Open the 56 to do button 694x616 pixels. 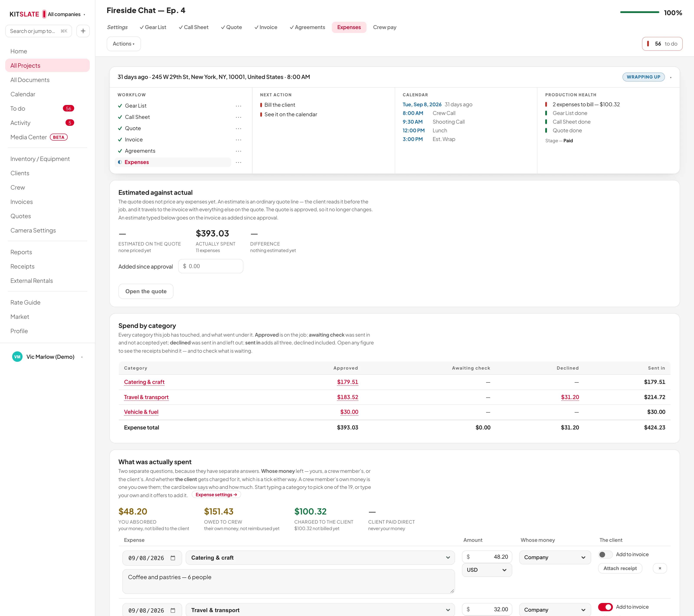coord(662,44)
